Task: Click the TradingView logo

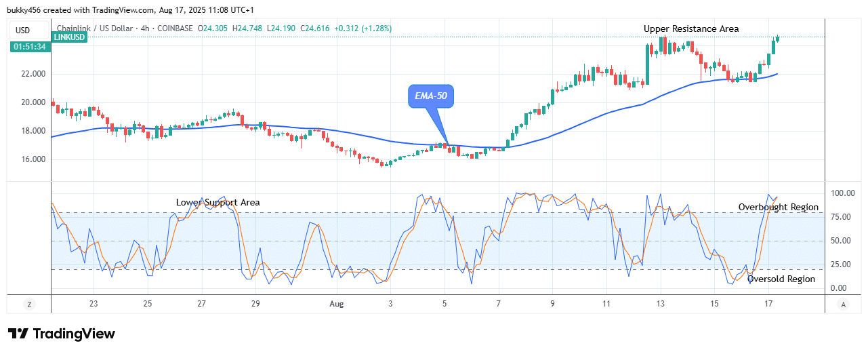Action: click(x=61, y=334)
